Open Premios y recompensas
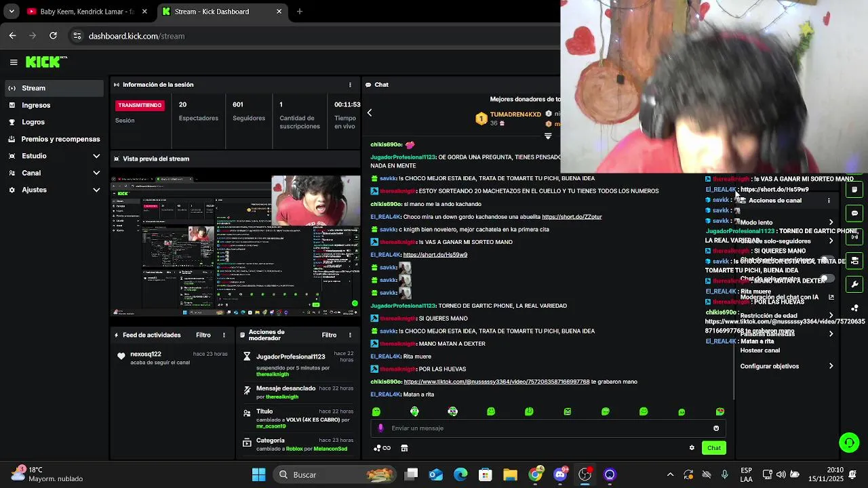Screen dimensions: 868x488 [54, 139]
